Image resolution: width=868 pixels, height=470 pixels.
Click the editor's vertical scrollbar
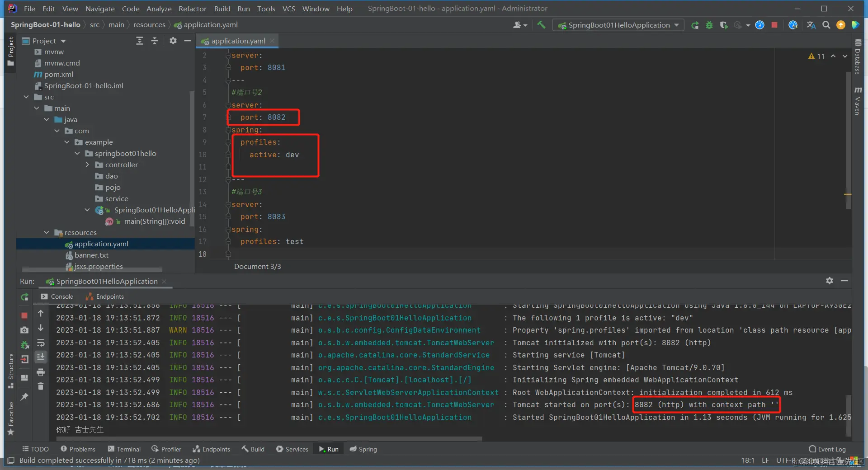(849, 140)
